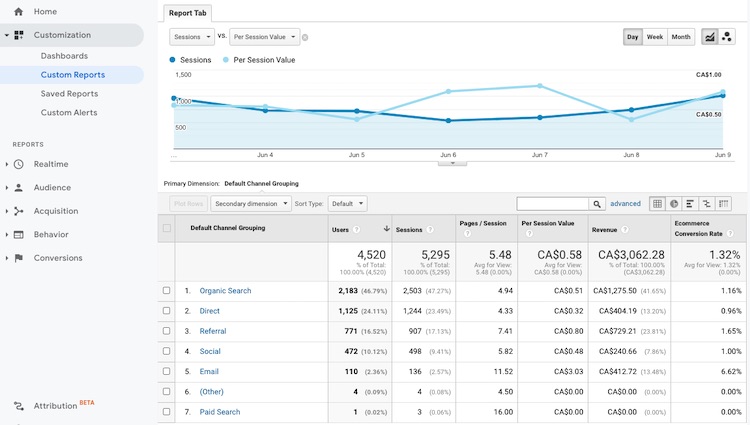Switch to line chart view icon

pos(710,37)
